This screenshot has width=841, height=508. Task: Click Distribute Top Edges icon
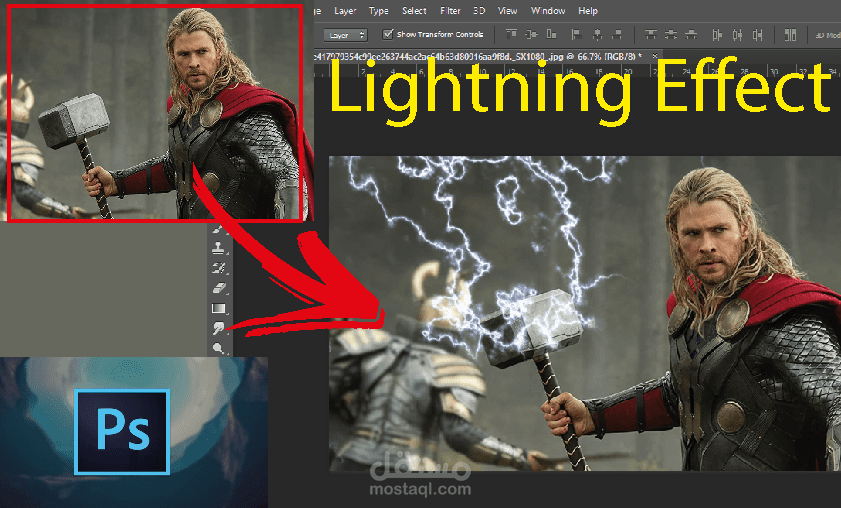point(651,34)
